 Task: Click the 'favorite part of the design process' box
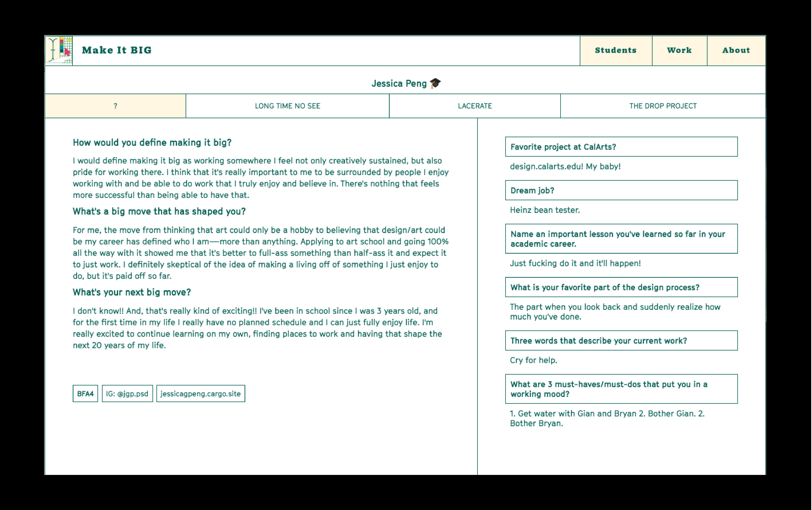pyautogui.click(x=621, y=287)
